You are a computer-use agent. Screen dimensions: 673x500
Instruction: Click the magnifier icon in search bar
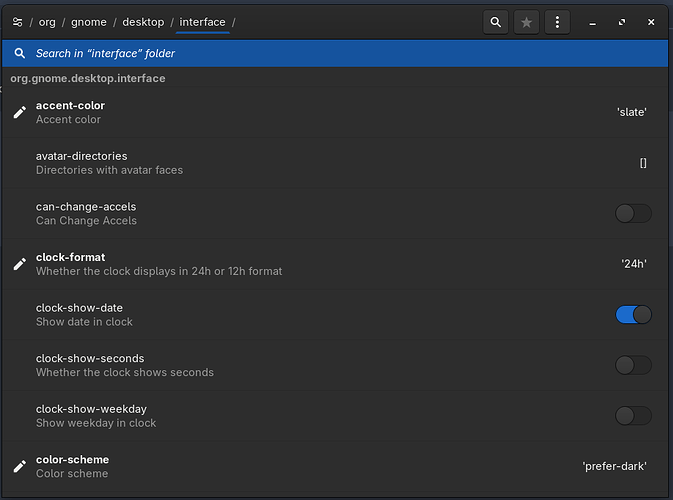click(19, 53)
